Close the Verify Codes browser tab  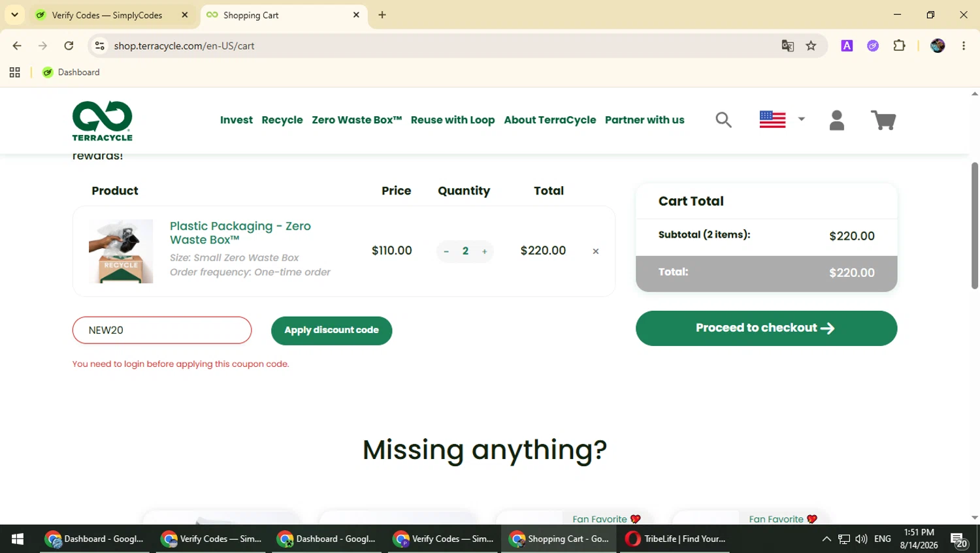(x=185, y=15)
